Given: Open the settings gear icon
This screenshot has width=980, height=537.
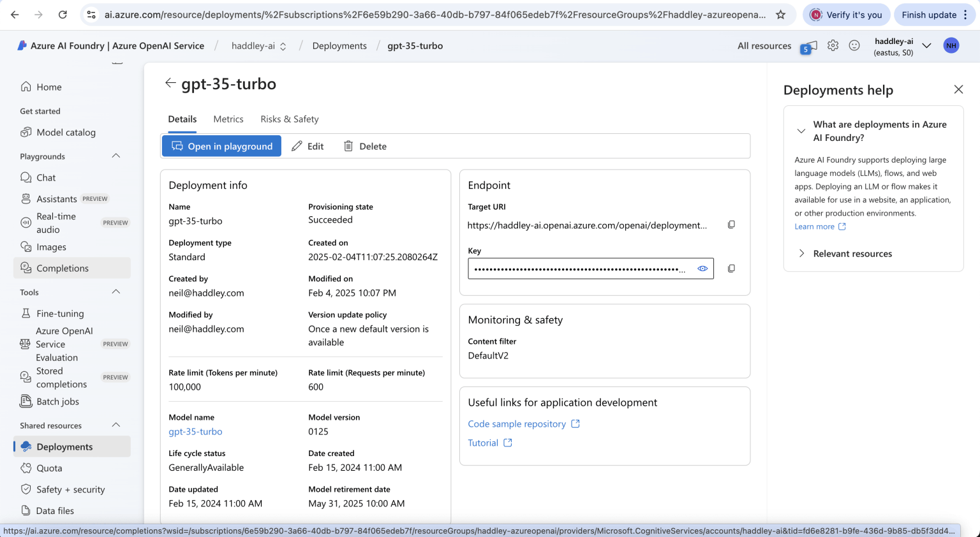Looking at the screenshot, I should click(833, 46).
